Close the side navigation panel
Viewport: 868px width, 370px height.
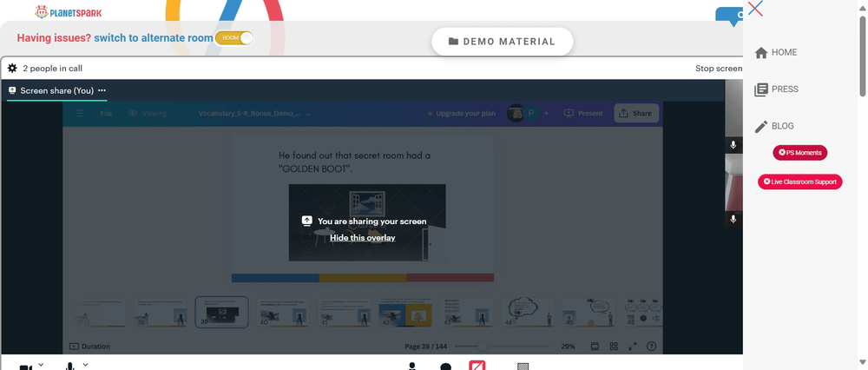[755, 9]
